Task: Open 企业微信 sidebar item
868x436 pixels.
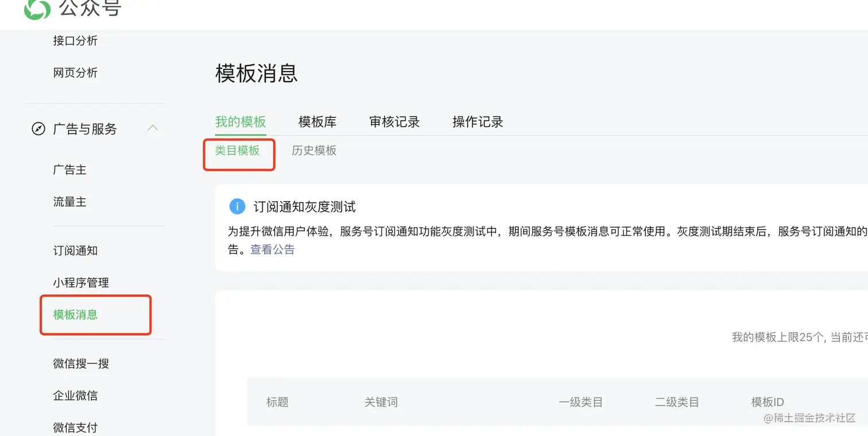Action: click(x=75, y=396)
